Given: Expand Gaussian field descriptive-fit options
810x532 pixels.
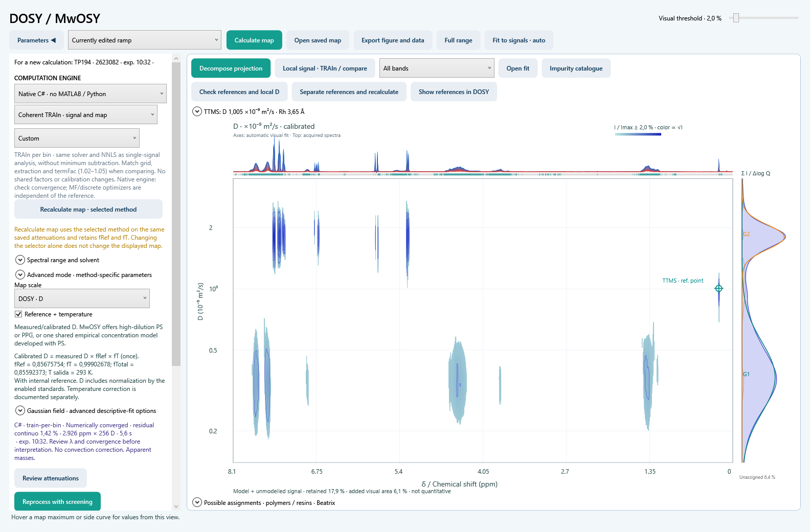Looking at the screenshot, I should pyautogui.click(x=20, y=410).
